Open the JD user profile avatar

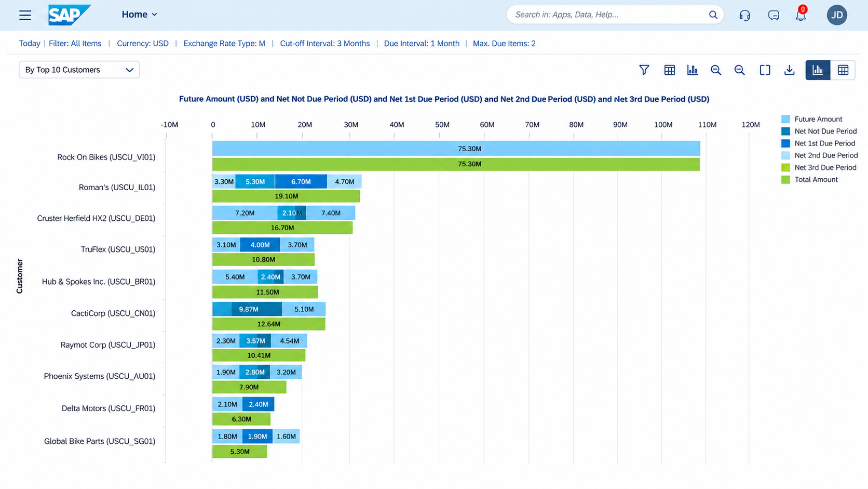point(837,15)
